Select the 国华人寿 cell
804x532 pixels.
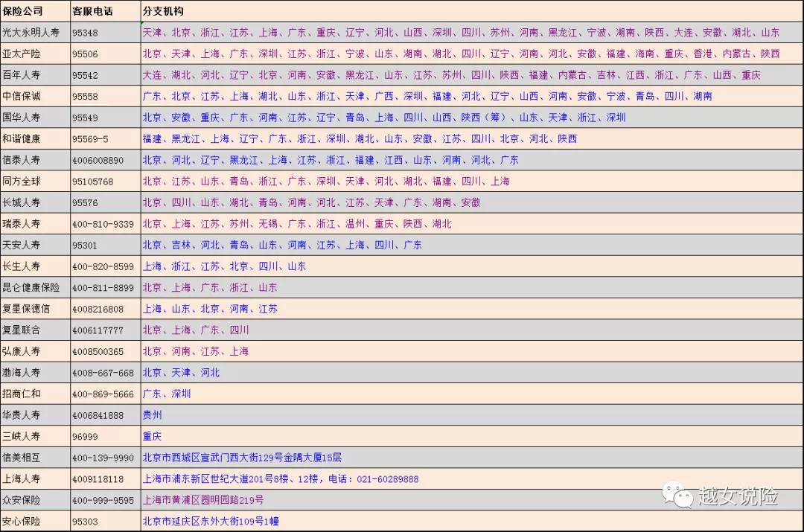tap(35, 118)
